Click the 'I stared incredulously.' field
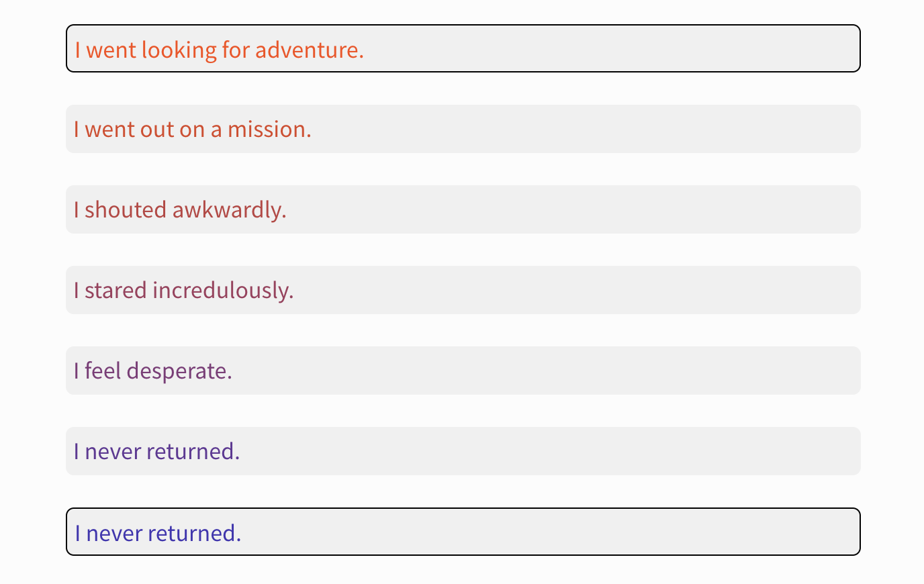 (463, 290)
